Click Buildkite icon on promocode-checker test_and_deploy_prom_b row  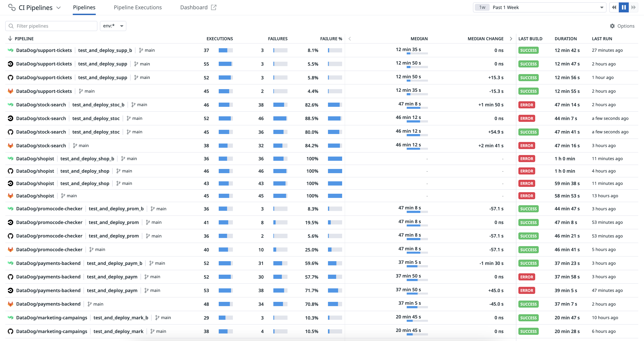click(x=10, y=209)
